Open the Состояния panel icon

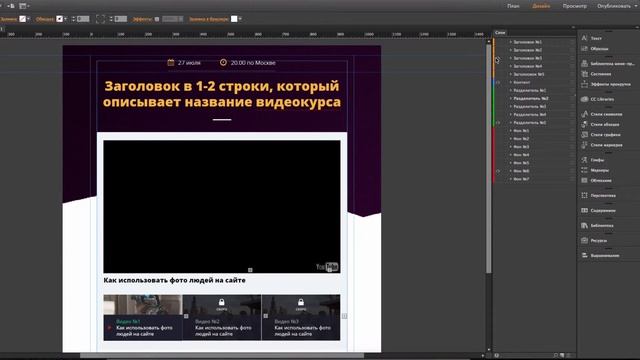(584, 74)
